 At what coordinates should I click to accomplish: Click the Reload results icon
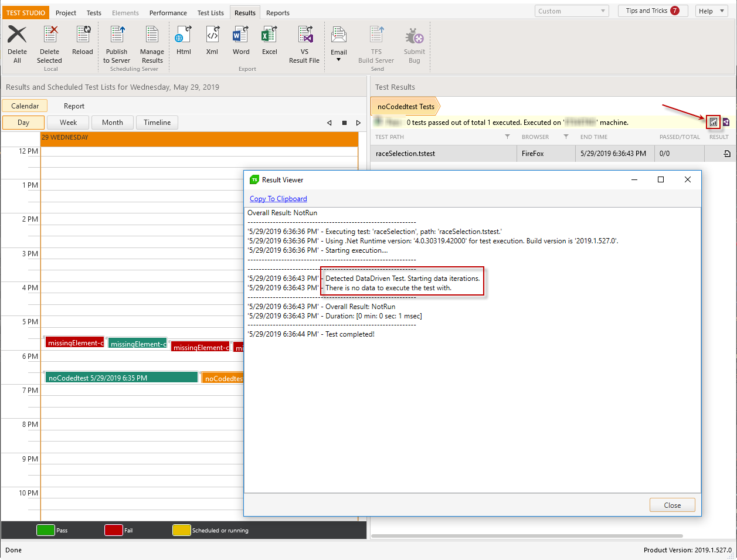click(x=83, y=35)
